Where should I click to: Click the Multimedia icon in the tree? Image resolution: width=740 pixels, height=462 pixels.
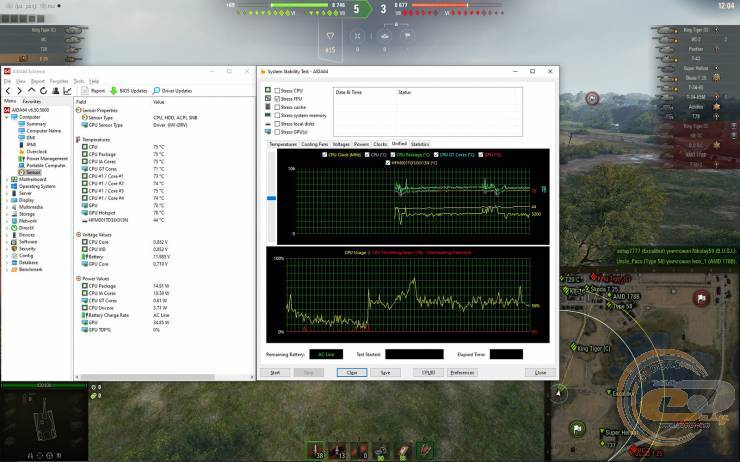[14, 207]
